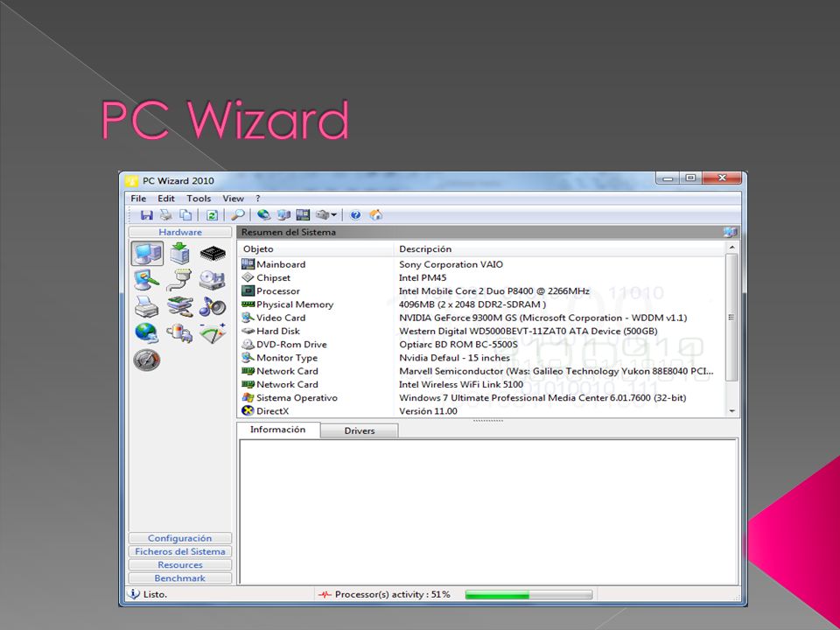
Task: Click the vertical scrollbar thumb of the list
Action: pyautogui.click(x=731, y=318)
